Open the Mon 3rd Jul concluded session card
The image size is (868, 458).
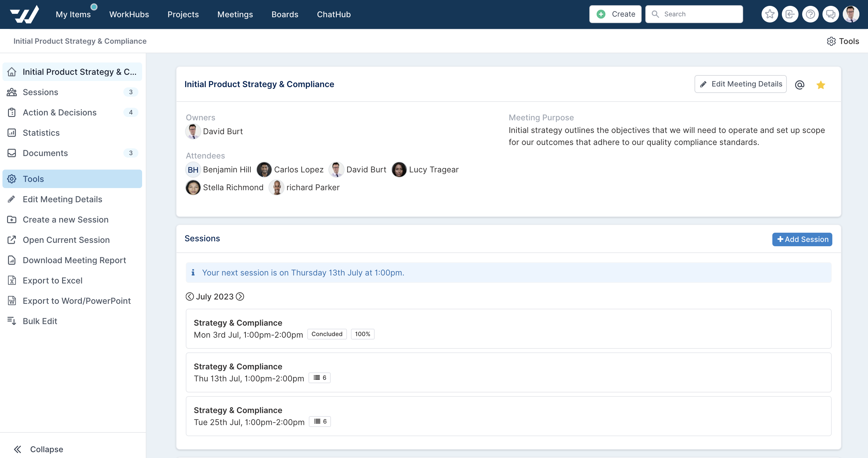click(508, 329)
